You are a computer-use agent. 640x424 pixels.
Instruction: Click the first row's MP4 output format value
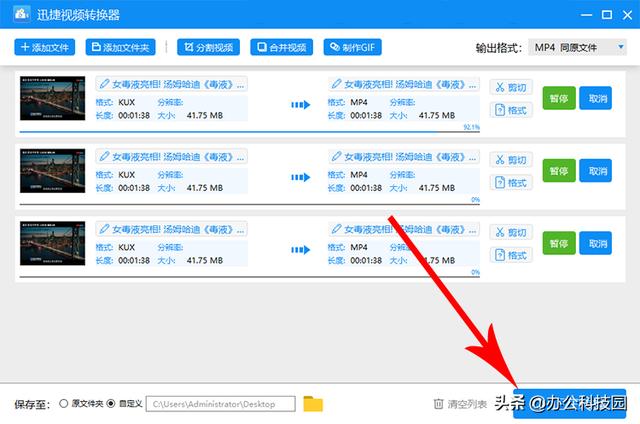pyautogui.click(x=359, y=102)
